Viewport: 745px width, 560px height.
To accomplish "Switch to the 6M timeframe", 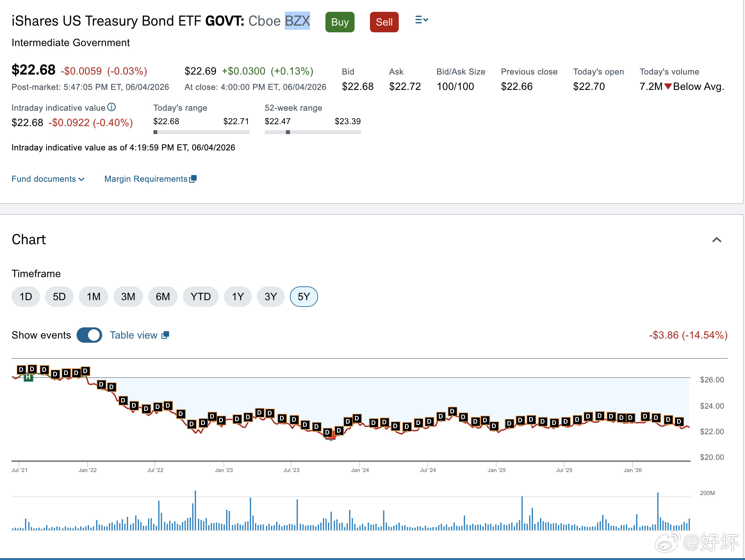I will coord(163,297).
